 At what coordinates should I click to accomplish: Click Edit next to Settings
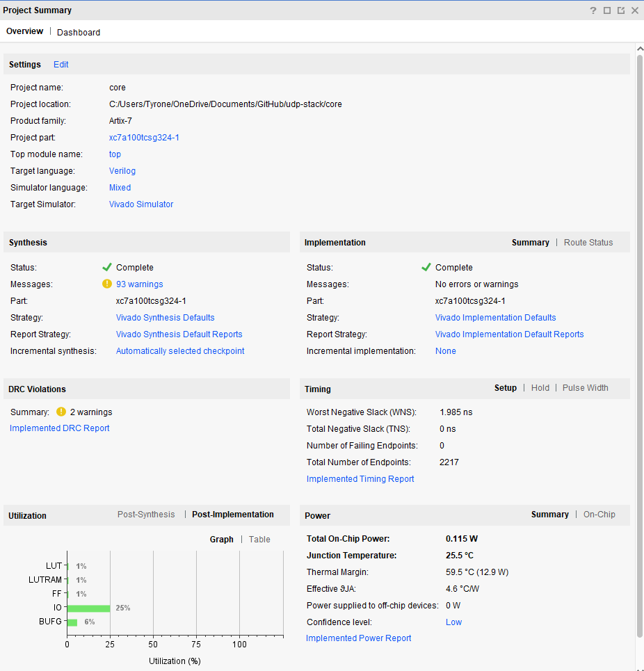point(61,65)
